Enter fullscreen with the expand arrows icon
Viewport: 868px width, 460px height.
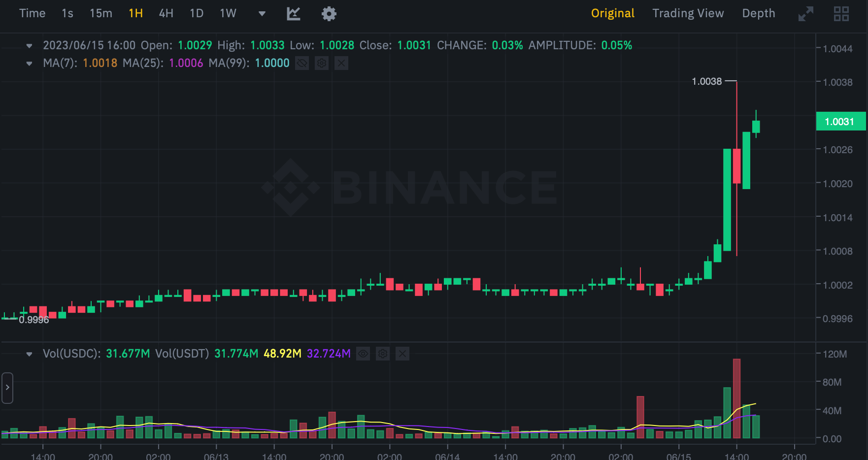[x=805, y=14]
